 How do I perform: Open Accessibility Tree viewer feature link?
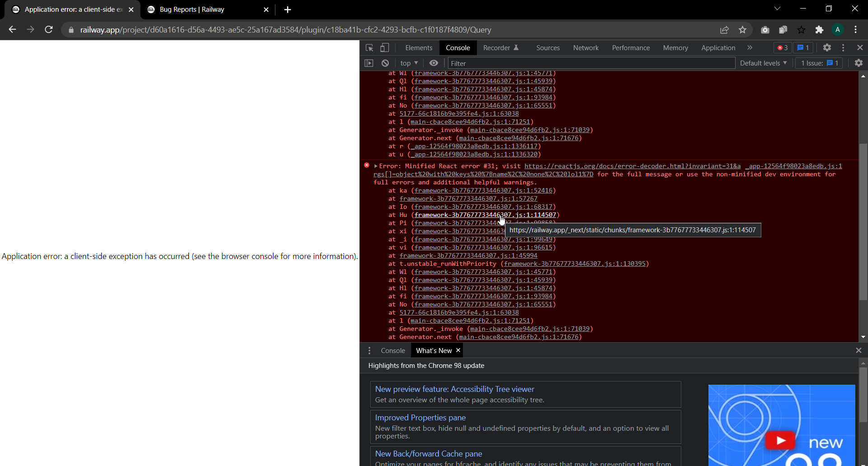point(454,389)
